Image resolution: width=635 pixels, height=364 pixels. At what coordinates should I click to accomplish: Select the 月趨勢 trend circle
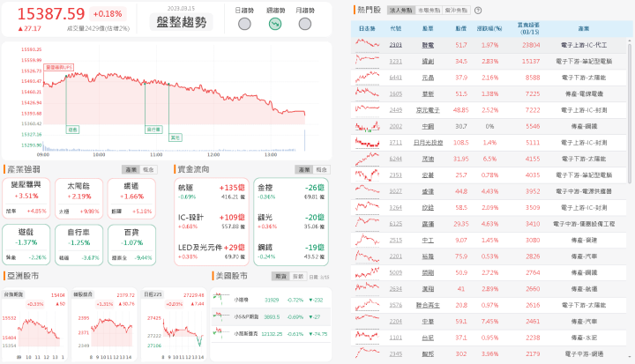[x=305, y=25]
